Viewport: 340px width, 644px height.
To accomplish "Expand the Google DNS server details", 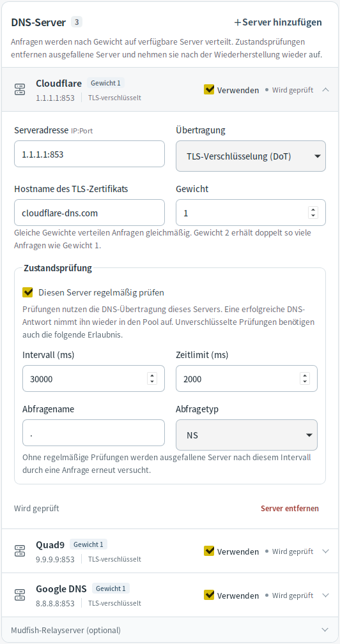I will (325, 595).
